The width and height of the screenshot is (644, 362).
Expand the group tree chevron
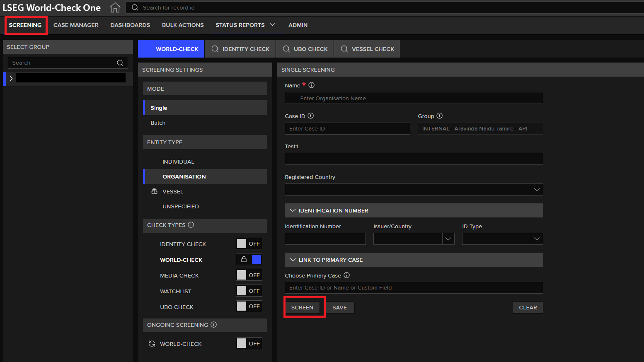tap(11, 78)
